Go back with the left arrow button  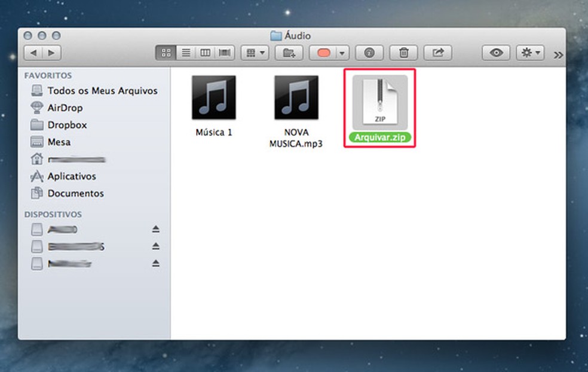click(33, 53)
